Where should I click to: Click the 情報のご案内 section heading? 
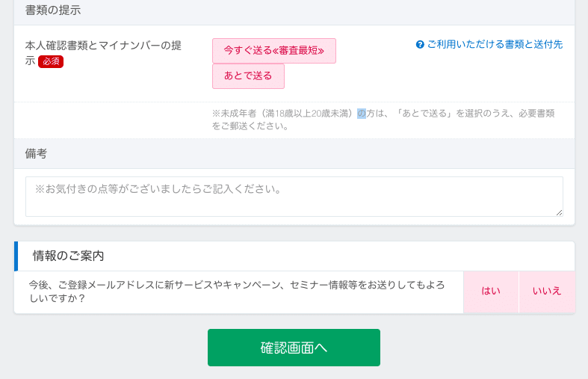pyautogui.click(x=68, y=256)
